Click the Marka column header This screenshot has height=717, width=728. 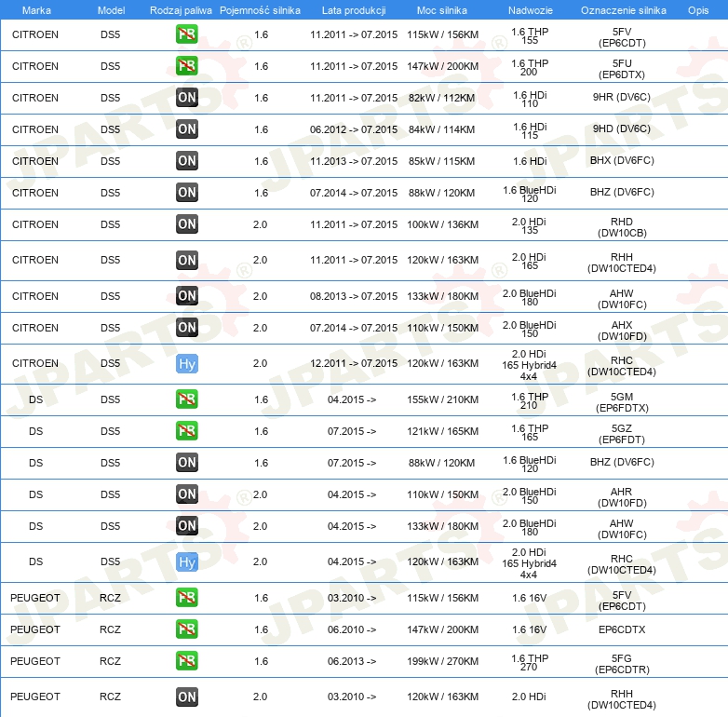35,9
